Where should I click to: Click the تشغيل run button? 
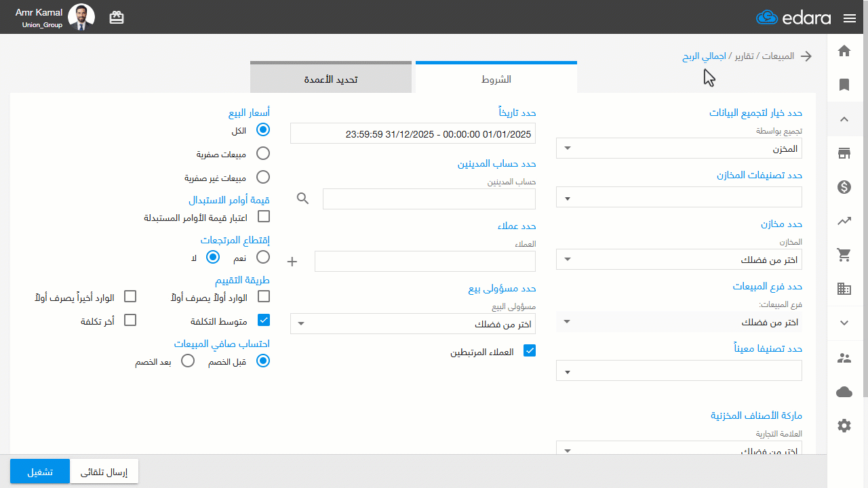point(40,472)
